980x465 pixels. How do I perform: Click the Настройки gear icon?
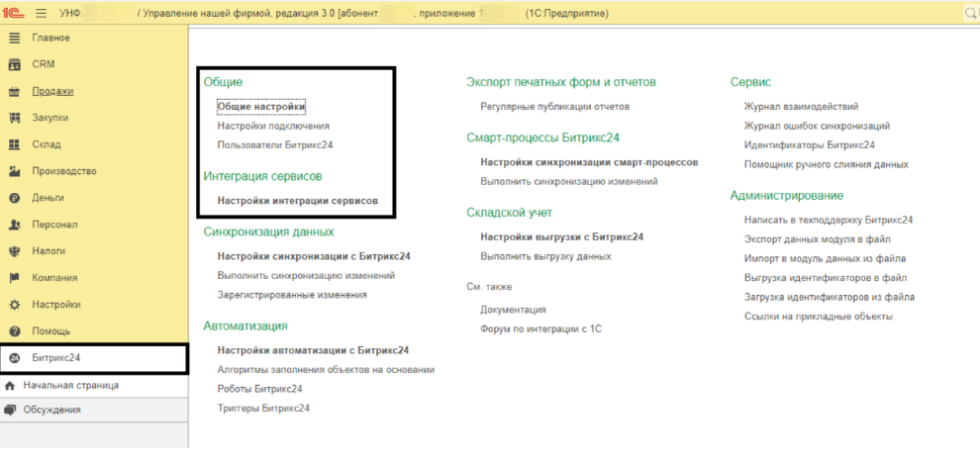(x=15, y=305)
